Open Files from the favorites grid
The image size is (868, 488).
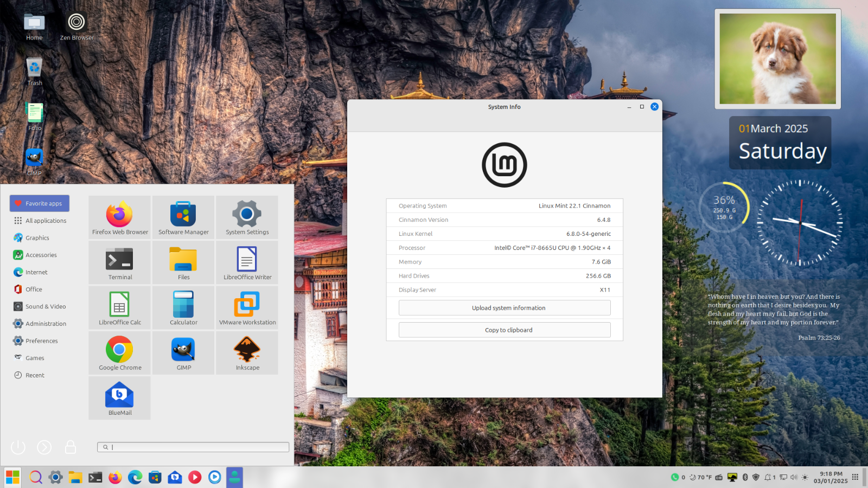coord(183,262)
